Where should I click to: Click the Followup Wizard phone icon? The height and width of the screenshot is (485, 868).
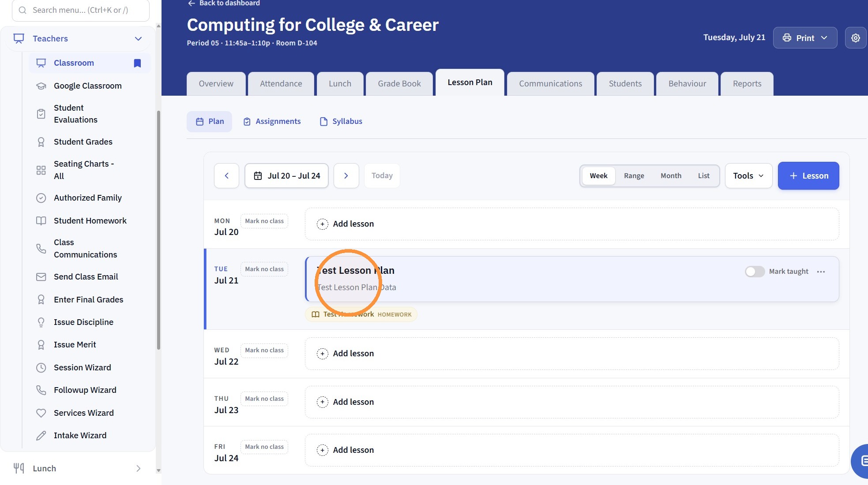pyautogui.click(x=41, y=390)
